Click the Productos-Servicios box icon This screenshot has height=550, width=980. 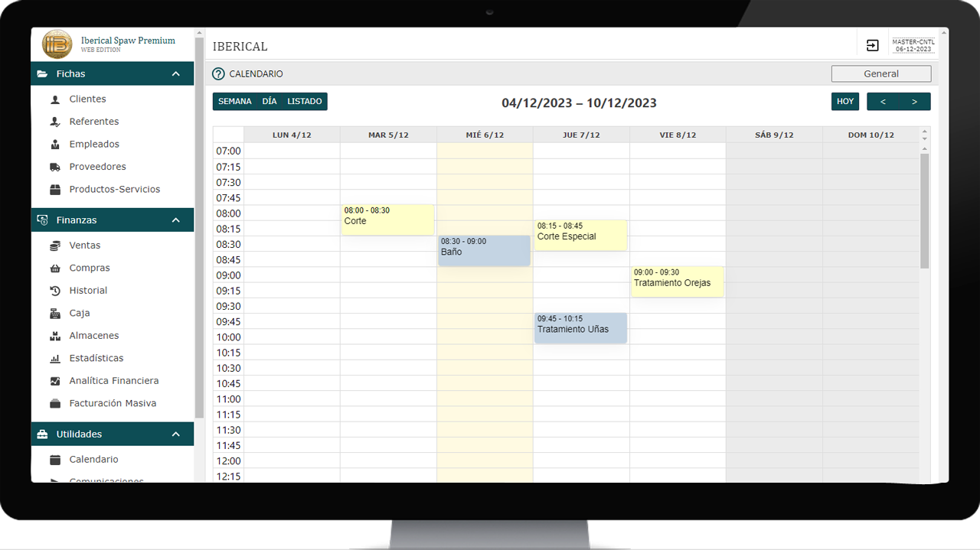(55, 190)
